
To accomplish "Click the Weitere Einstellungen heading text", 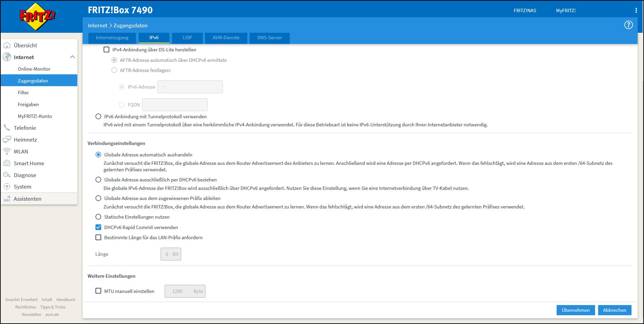I will coord(112,276).
